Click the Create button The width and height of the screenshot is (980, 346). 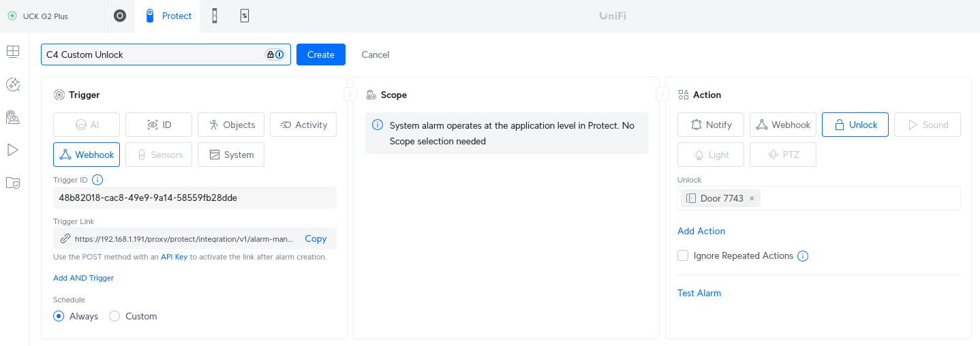pos(321,54)
